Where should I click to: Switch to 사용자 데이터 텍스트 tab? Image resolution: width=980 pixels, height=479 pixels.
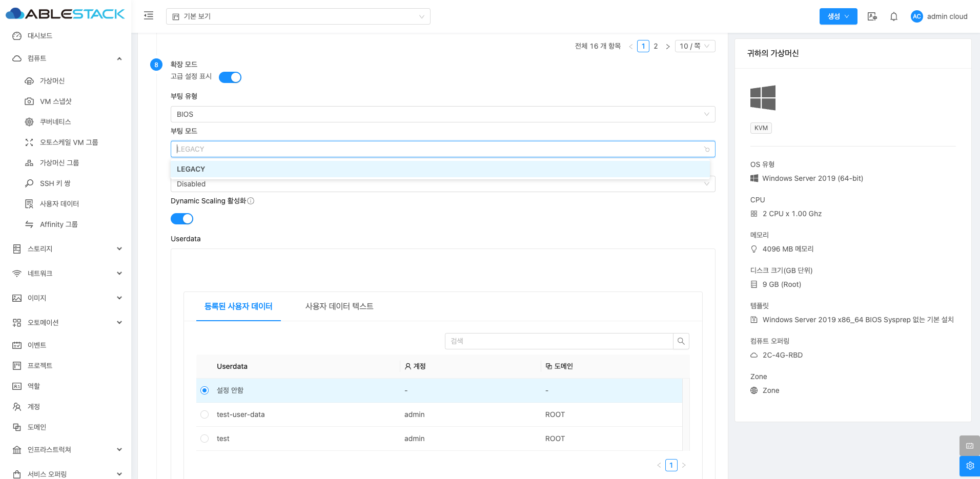[339, 306]
